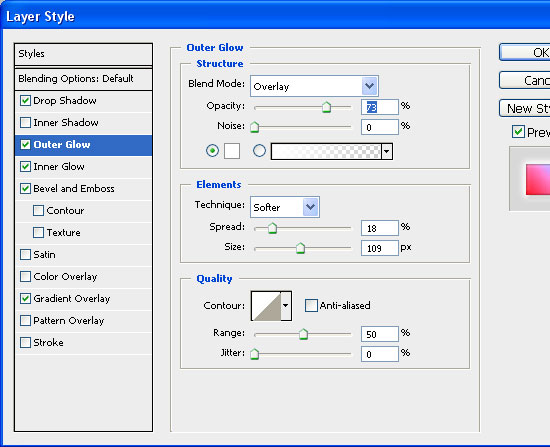Select the Drop Shadow effect row

click(x=83, y=101)
